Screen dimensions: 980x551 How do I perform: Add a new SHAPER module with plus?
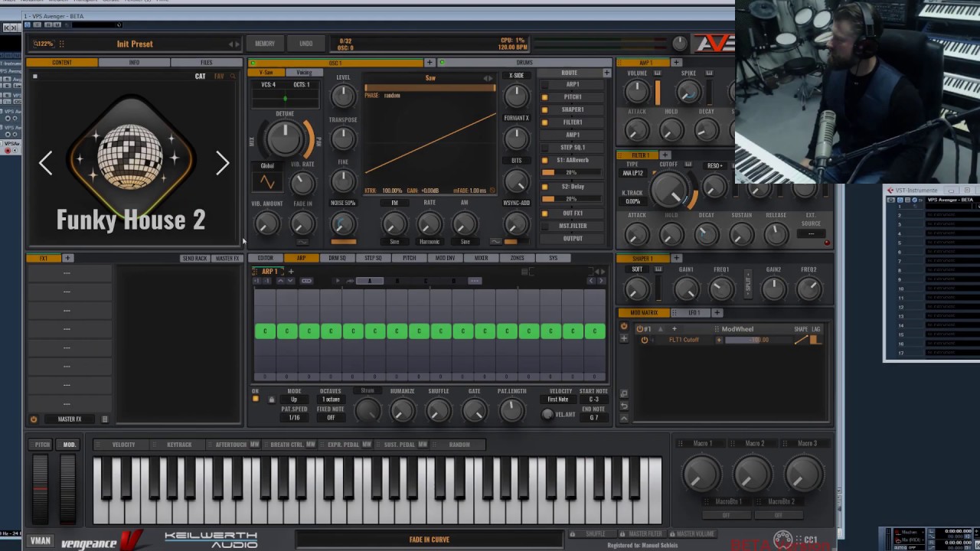point(676,258)
